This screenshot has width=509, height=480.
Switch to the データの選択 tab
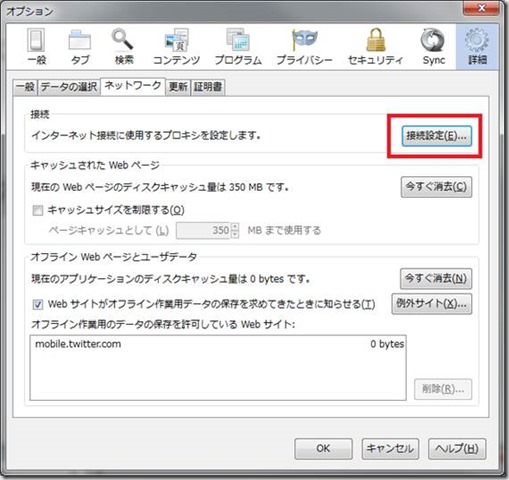point(69,87)
